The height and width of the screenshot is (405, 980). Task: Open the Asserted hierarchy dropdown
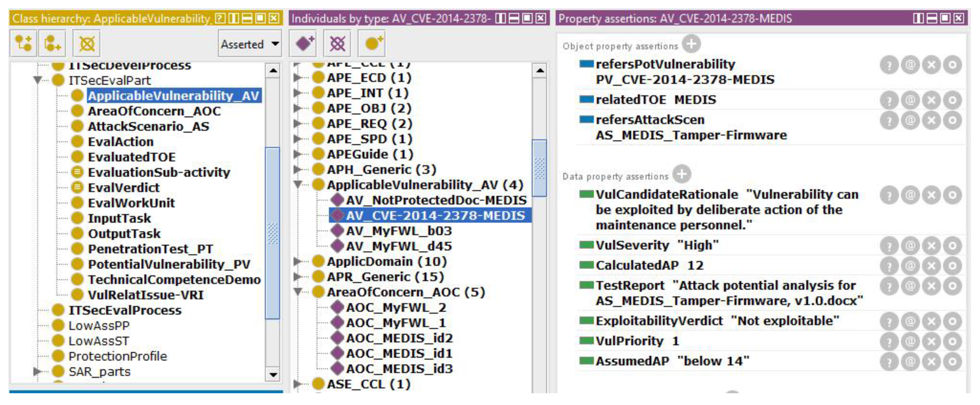click(250, 44)
